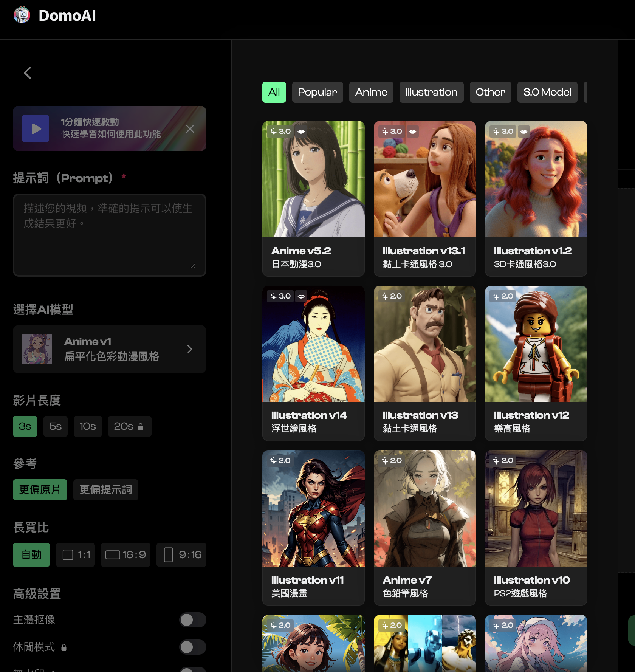635x672 pixels.
Task: Switch to the Popular filter tab
Action: pyautogui.click(x=317, y=92)
